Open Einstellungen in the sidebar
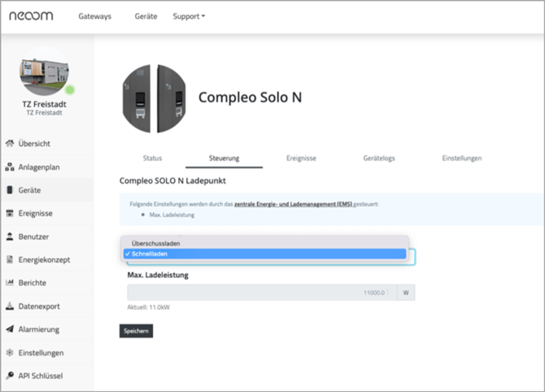 41,353
